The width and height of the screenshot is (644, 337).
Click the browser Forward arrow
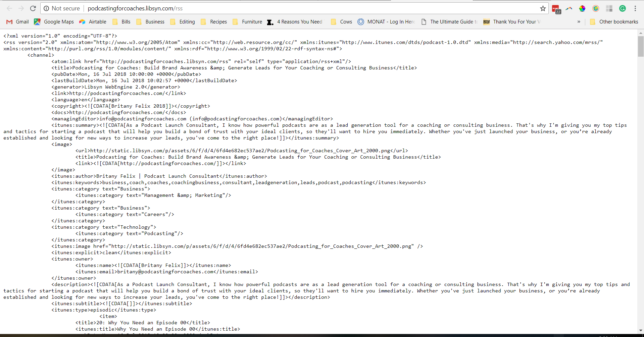click(21, 8)
